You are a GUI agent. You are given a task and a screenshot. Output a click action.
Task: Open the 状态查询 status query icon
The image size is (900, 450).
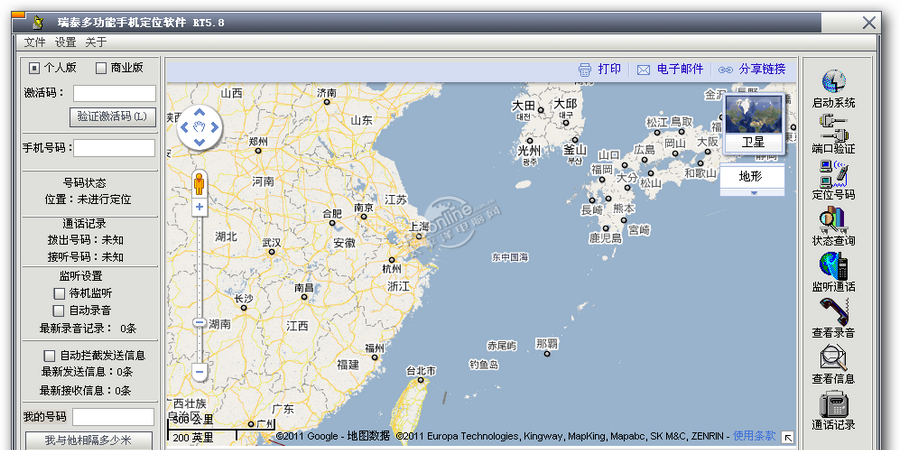pos(833,220)
